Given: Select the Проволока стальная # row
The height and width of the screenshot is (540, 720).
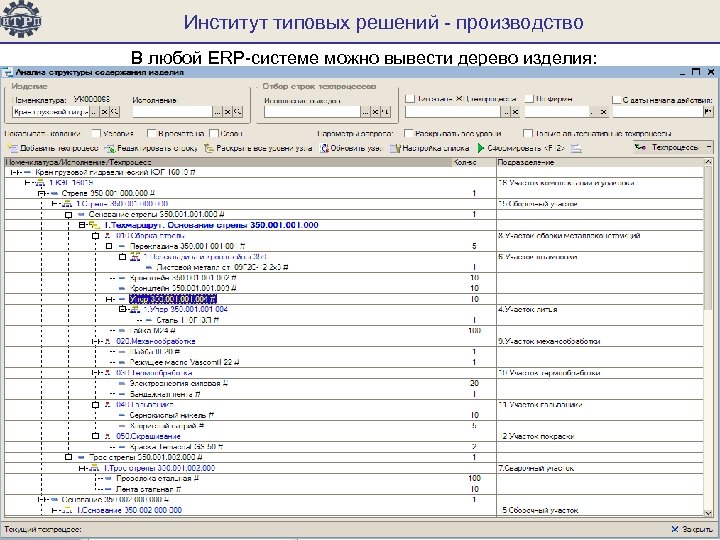Looking at the screenshot, I should (x=157, y=478).
